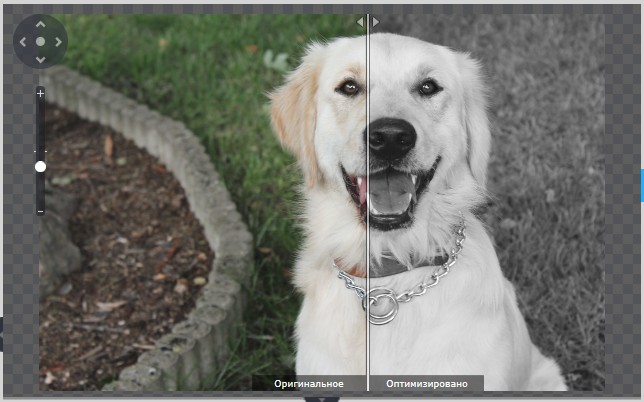Select the Оригинальное label
The image size is (644, 402).
309,384
